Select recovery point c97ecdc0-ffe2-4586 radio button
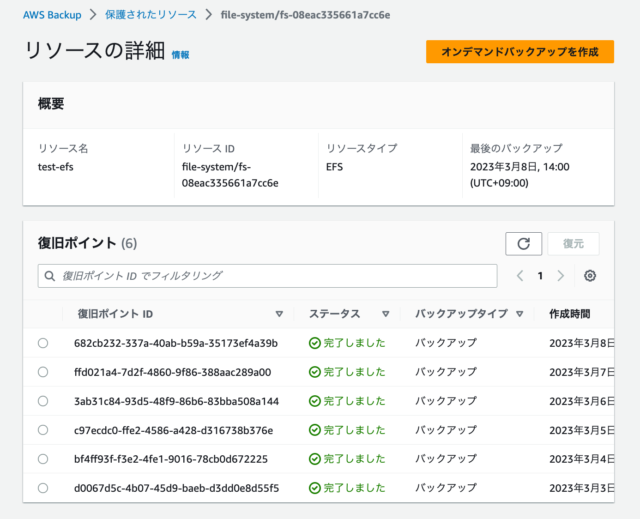Screen dimensions: 640x519 [43, 430]
